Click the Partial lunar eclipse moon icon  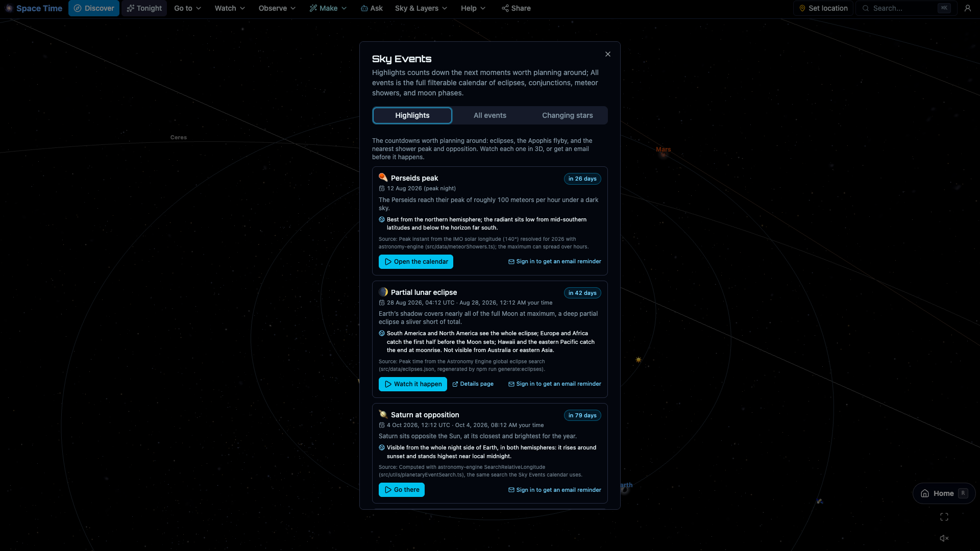[x=383, y=292]
